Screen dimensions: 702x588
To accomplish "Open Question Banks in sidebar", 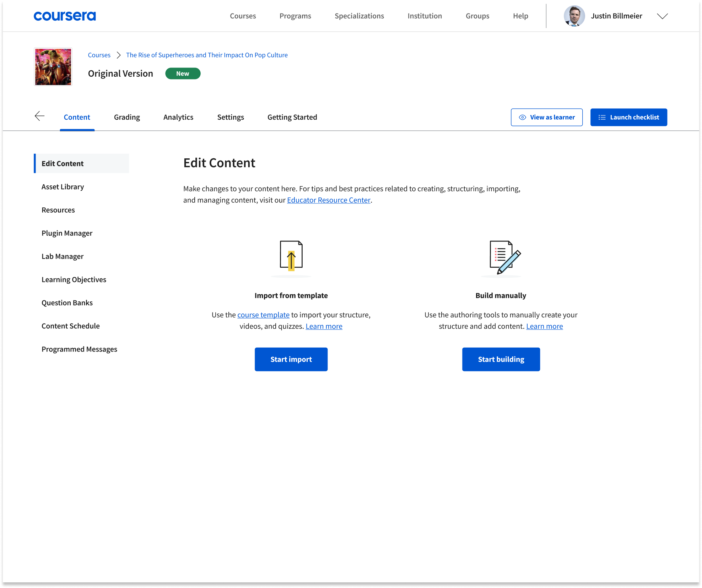I will coord(67,303).
